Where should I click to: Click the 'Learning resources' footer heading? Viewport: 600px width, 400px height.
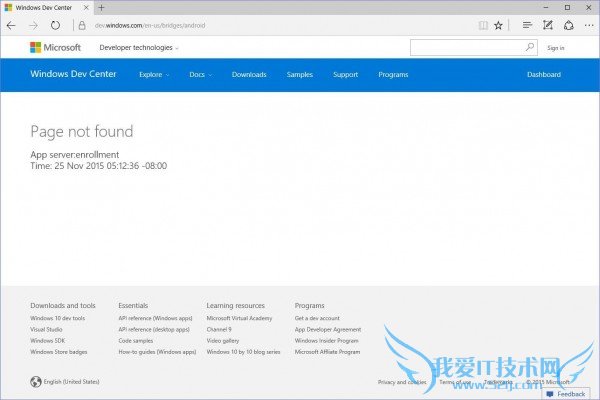click(x=235, y=305)
